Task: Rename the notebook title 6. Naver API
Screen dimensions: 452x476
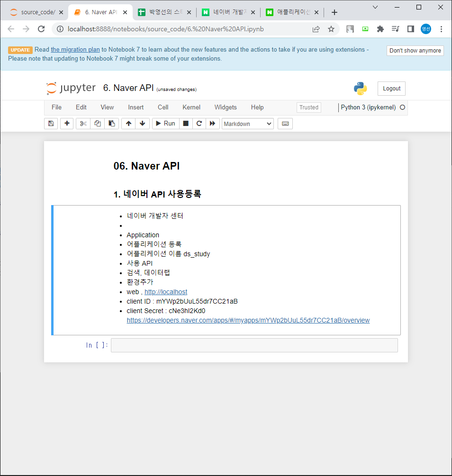Action: pyautogui.click(x=128, y=88)
